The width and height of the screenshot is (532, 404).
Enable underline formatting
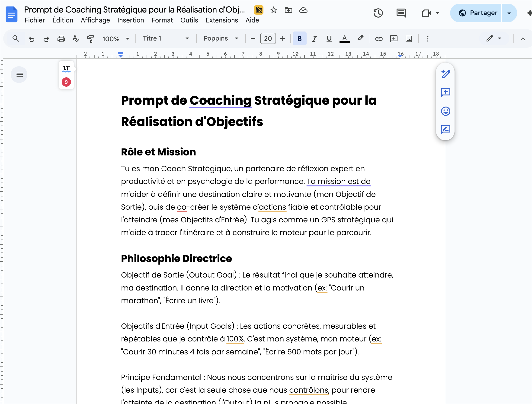coord(329,38)
